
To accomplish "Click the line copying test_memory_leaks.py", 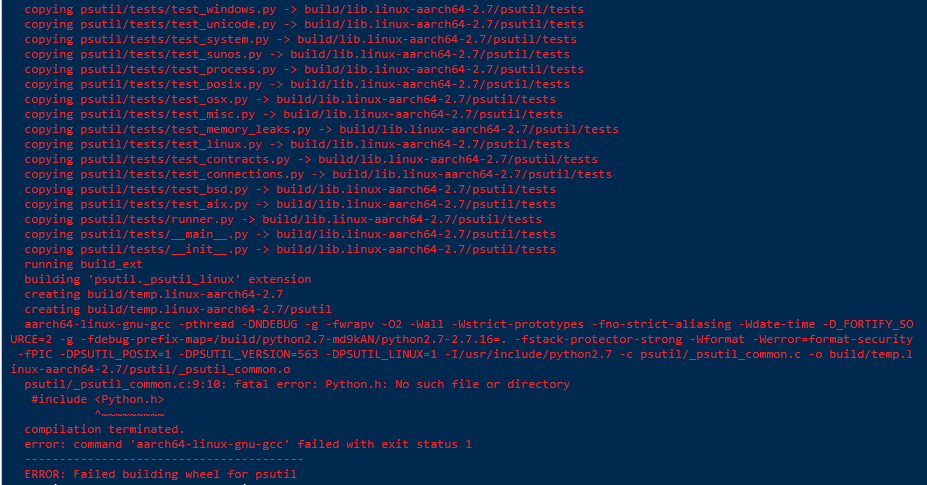I will click(x=322, y=129).
